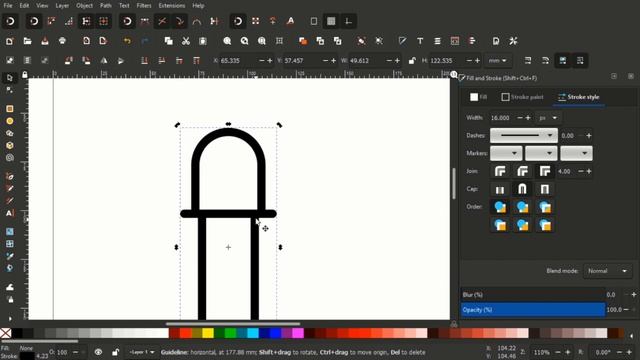The image size is (640, 360).
Task: Select the 3D Box tool
Action: pos(10,145)
